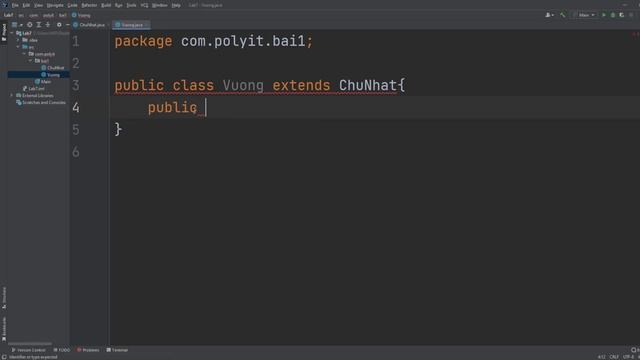Click the Stop icon in run toolbar
This screenshot has height=360, width=640.
(631, 15)
